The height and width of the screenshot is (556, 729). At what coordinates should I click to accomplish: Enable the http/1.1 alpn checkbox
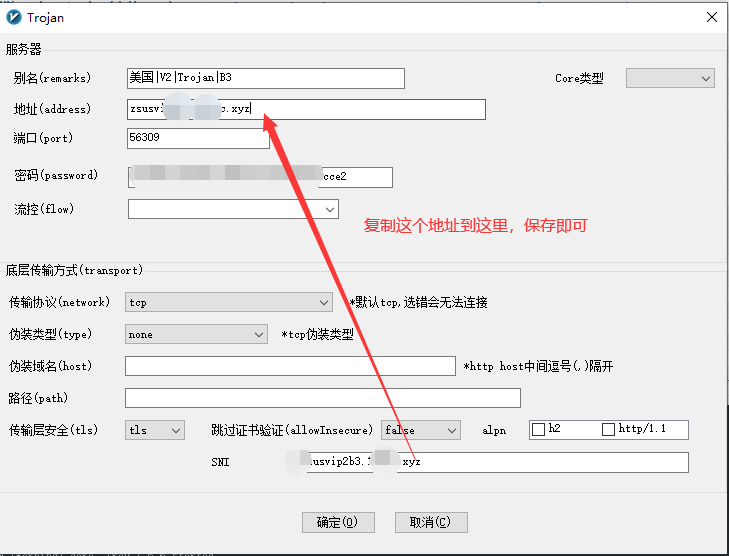click(608, 429)
